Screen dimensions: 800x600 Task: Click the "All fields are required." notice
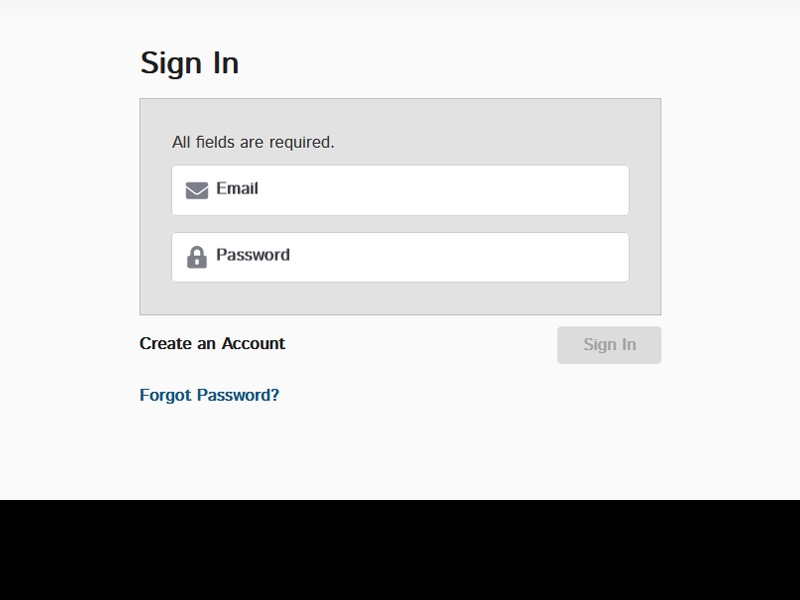[253, 142]
